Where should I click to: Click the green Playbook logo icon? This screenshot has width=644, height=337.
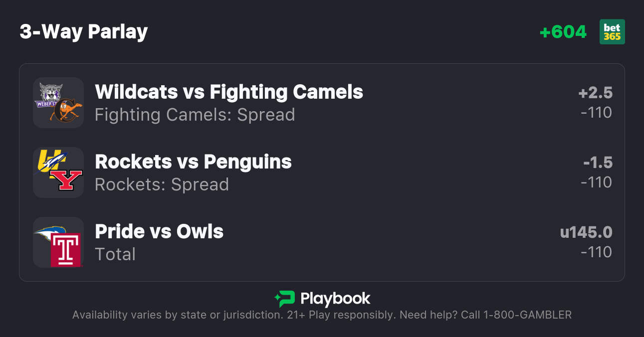tap(284, 299)
